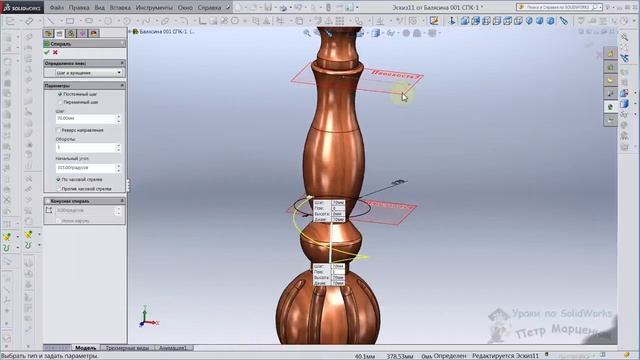Screen dimensions: 640x360
Task: Switch to PropertyManager tab icon
Action: [60, 33]
